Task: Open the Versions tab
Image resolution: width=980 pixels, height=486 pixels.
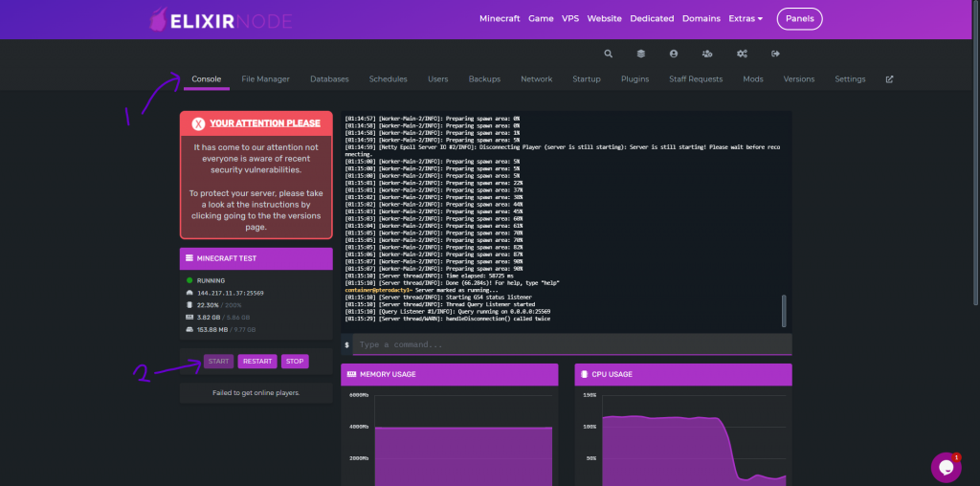Action: point(799,79)
